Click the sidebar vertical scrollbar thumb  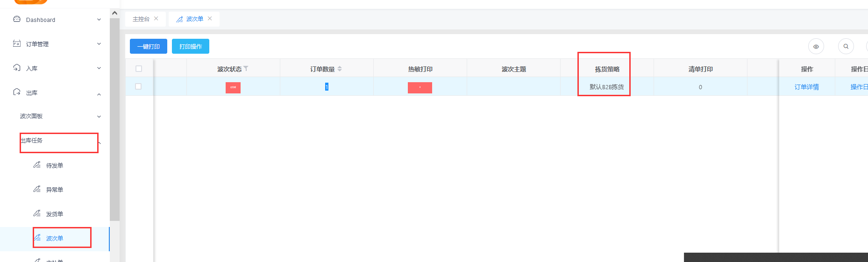[x=114, y=119]
